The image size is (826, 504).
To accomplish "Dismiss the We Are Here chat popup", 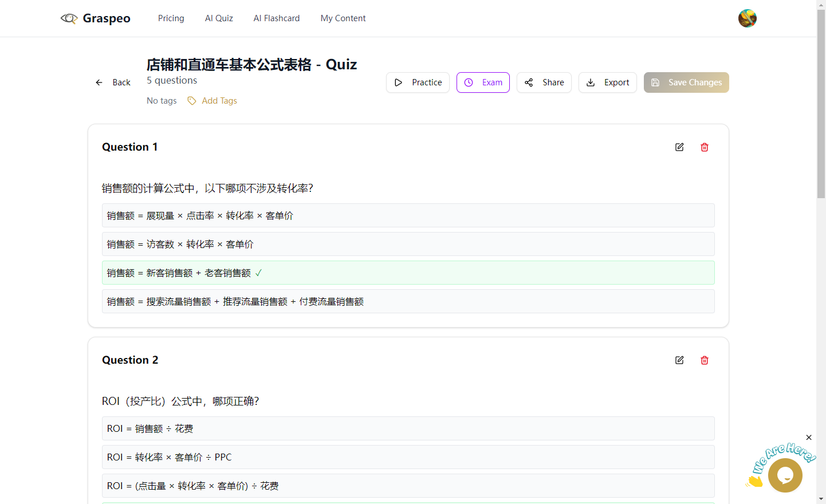I will (809, 437).
